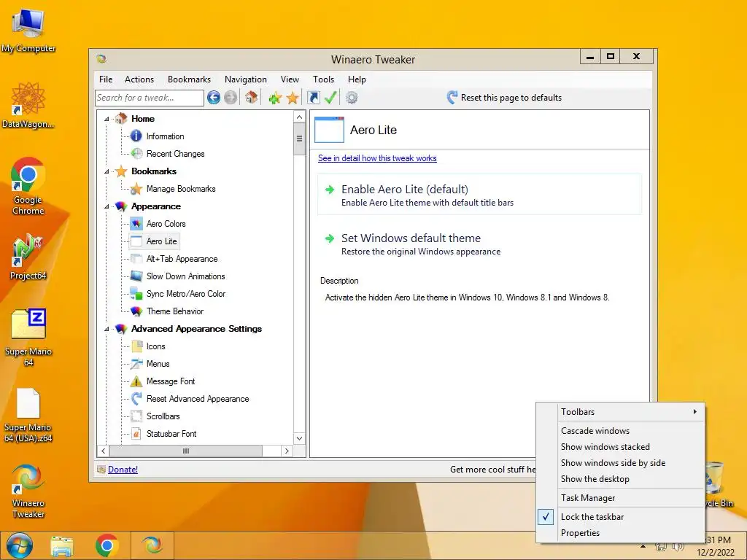Open the Winaero Tweaker desktop shortcut
This screenshot has width=747, height=560.
pos(28,491)
